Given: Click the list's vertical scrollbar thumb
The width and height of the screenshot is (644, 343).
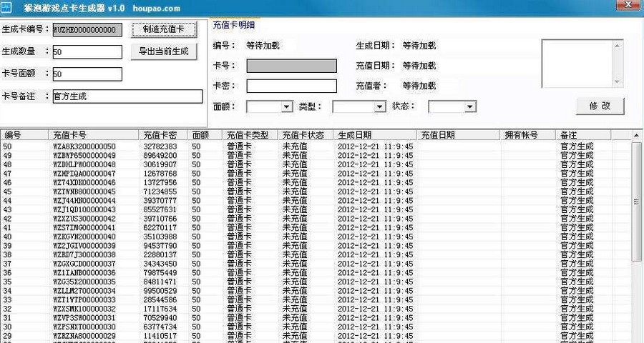Looking at the screenshot, I should click(x=637, y=201).
